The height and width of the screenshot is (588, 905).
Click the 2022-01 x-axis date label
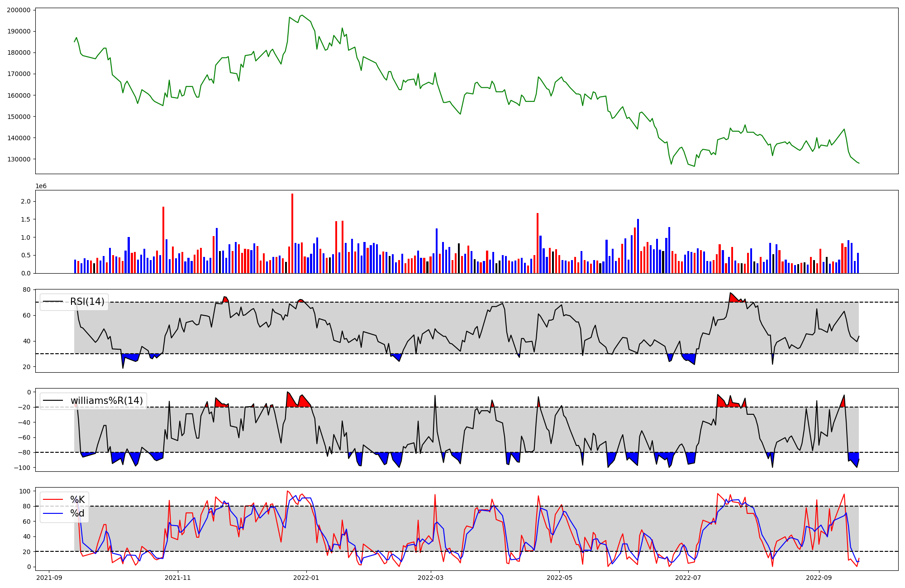pos(306,578)
